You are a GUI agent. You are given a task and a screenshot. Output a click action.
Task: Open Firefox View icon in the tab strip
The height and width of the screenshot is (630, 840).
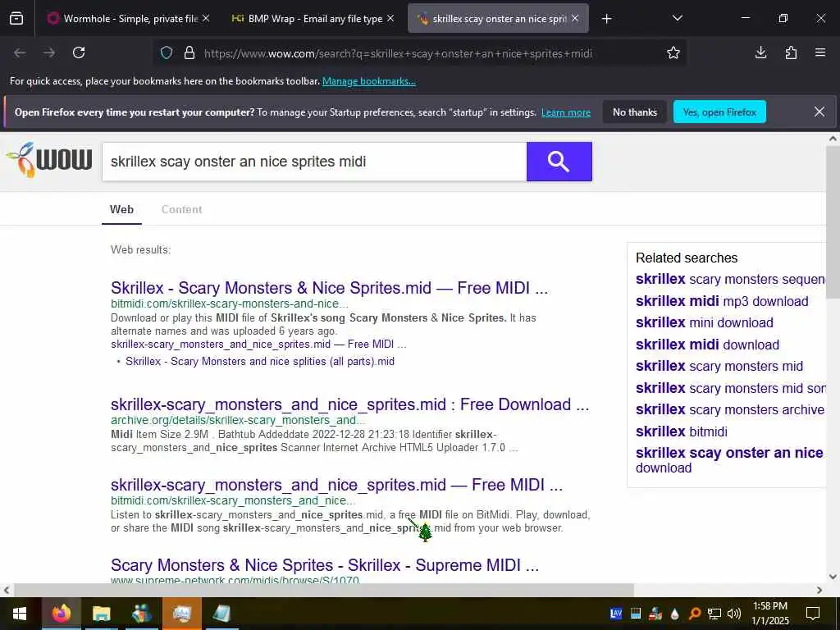click(16, 19)
